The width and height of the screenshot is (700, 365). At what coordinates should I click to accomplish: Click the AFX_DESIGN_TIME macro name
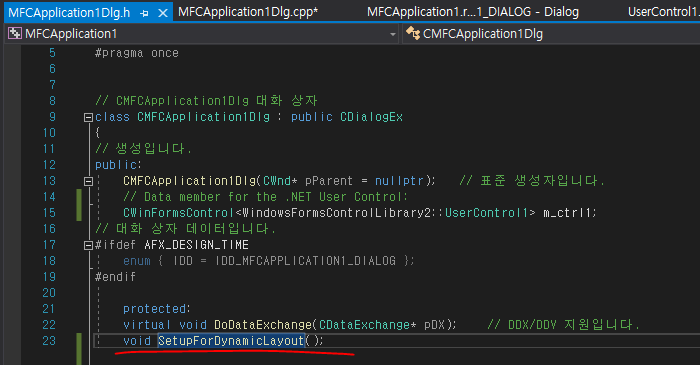pyautogui.click(x=196, y=245)
